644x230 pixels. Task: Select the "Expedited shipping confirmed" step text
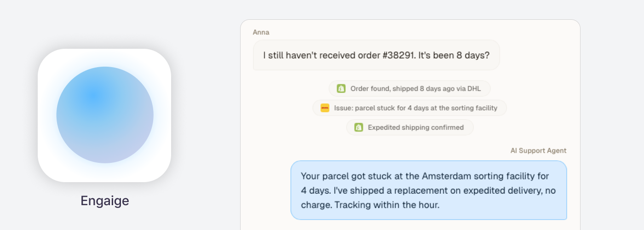pos(416,127)
